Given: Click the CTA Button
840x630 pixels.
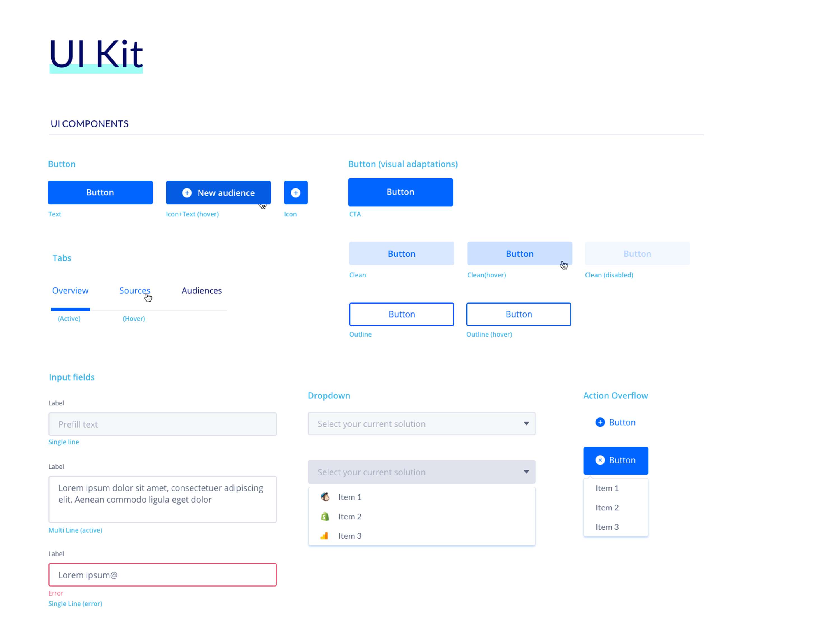Looking at the screenshot, I should pos(401,192).
